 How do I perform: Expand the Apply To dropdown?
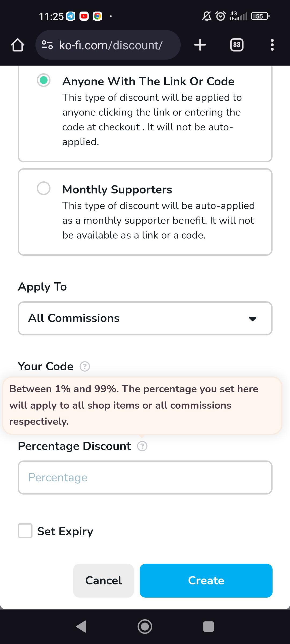[145, 318]
